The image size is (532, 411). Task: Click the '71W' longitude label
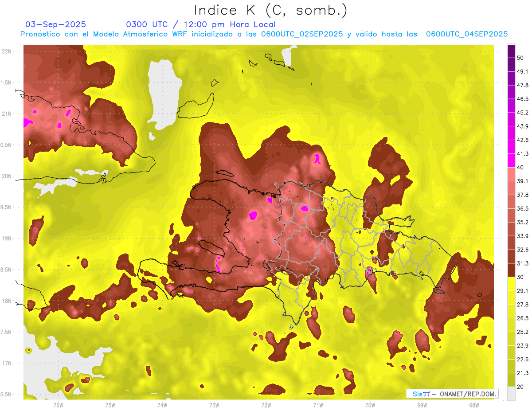tap(318, 405)
